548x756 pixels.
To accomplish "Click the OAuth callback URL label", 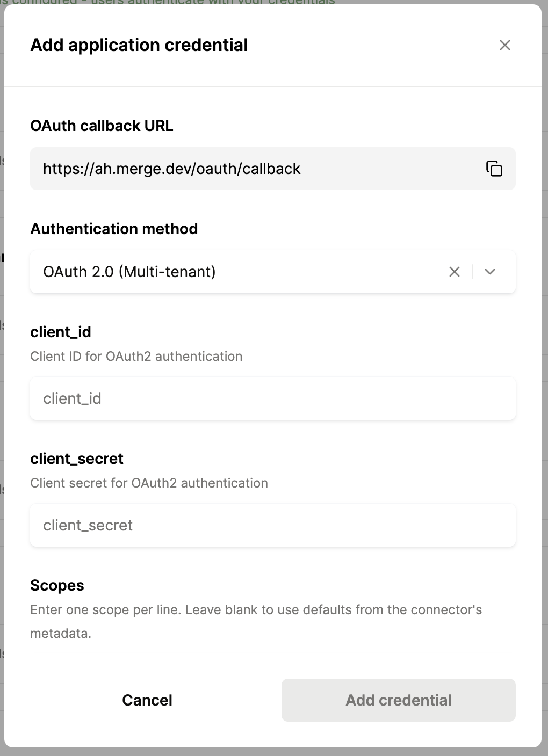I will click(102, 126).
